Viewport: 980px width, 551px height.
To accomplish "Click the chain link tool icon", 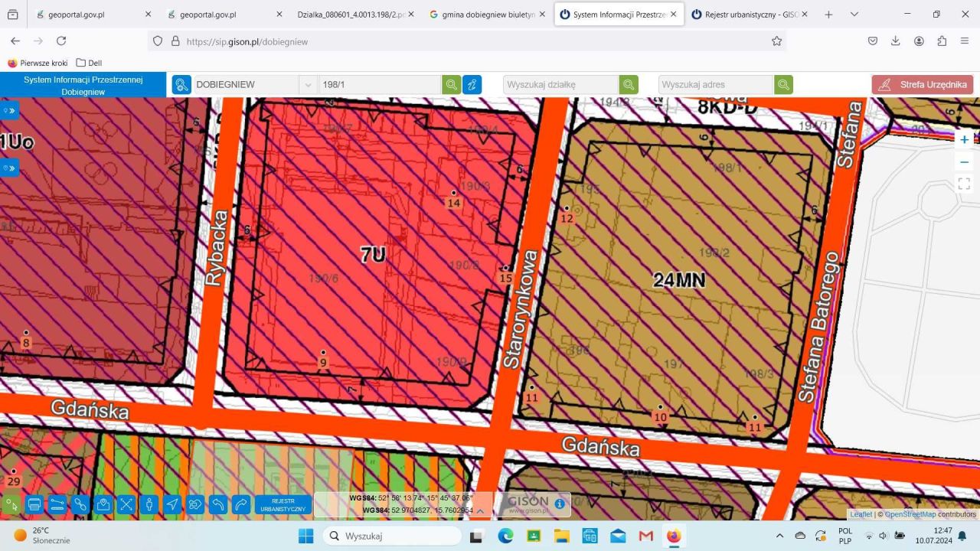I will point(80,504).
